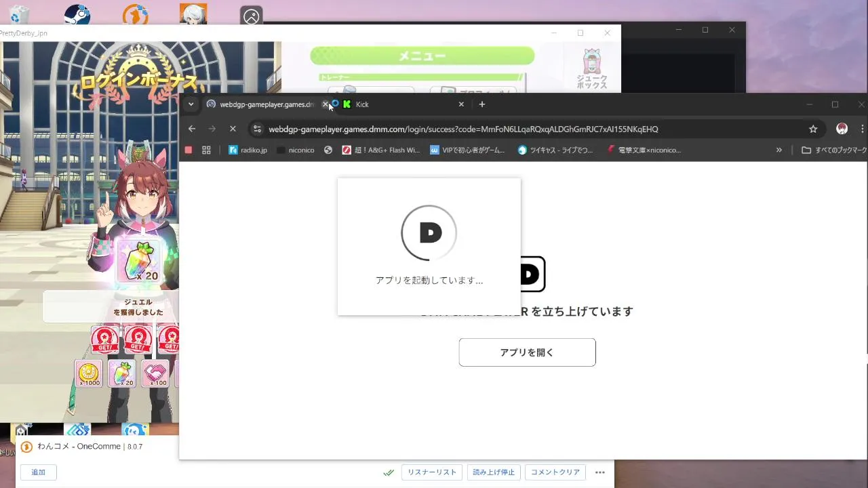868x488 pixels.
Task: Select the x1000 coin reward icon
Action: pos(89,373)
